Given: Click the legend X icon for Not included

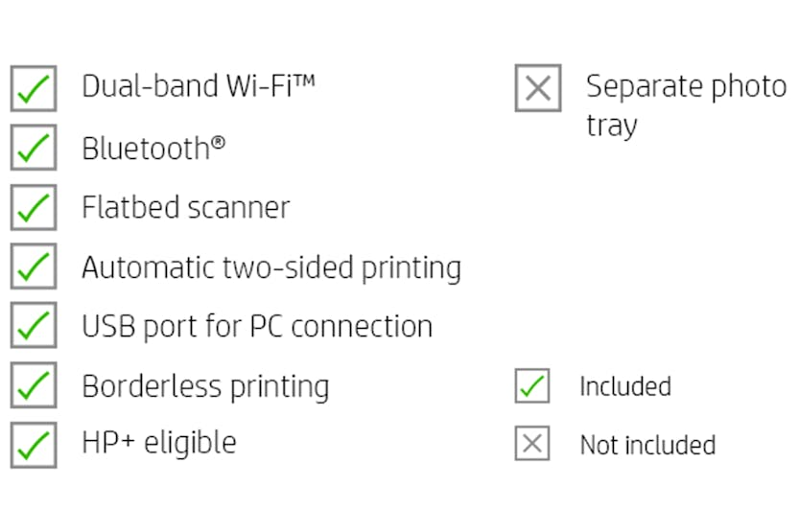Looking at the screenshot, I should pos(532,445).
